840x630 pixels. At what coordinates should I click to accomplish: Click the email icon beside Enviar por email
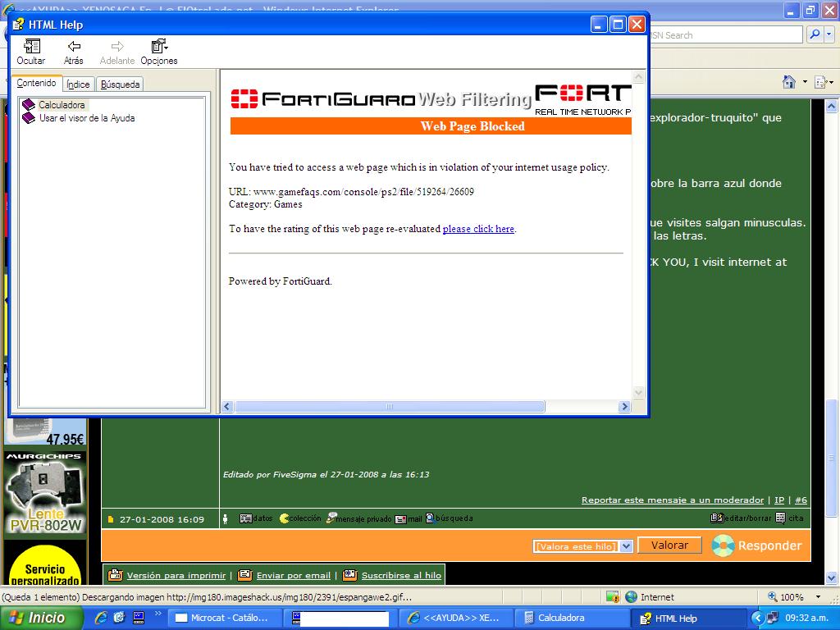point(244,575)
